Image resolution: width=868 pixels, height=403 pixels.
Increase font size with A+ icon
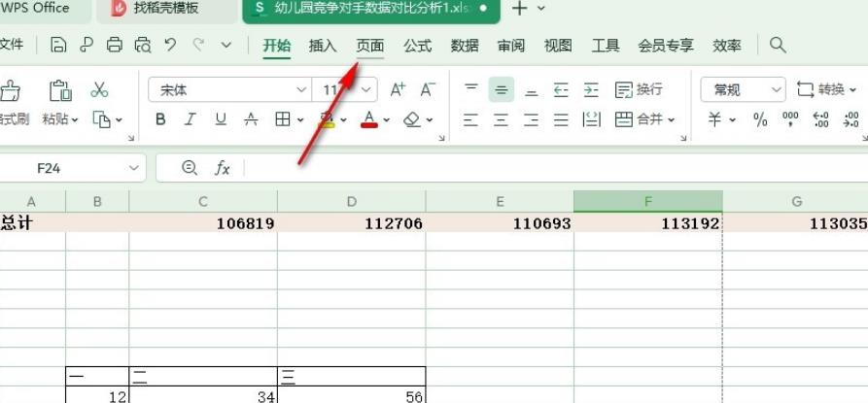point(398,89)
